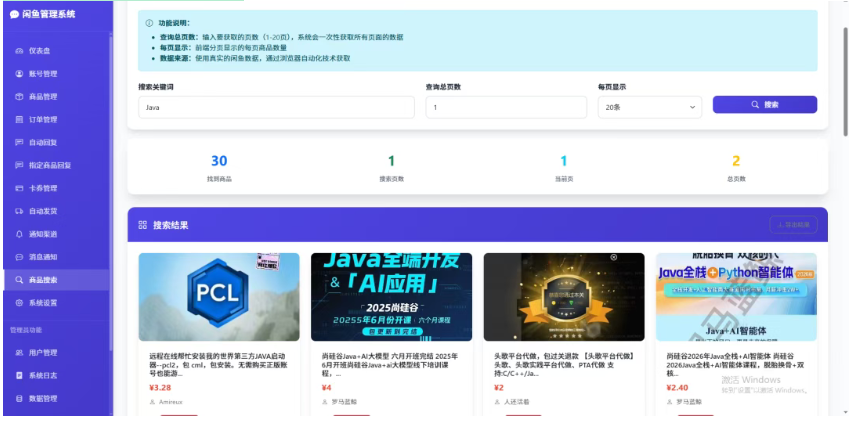Click the 系统设置 gear icon

(x=19, y=303)
